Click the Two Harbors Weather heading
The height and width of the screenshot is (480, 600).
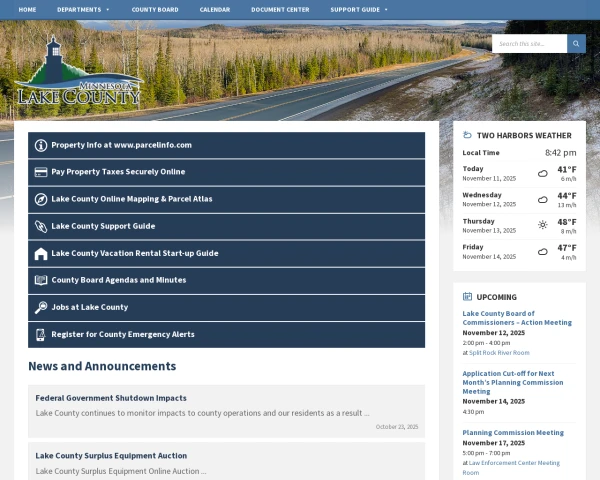(524, 136)
